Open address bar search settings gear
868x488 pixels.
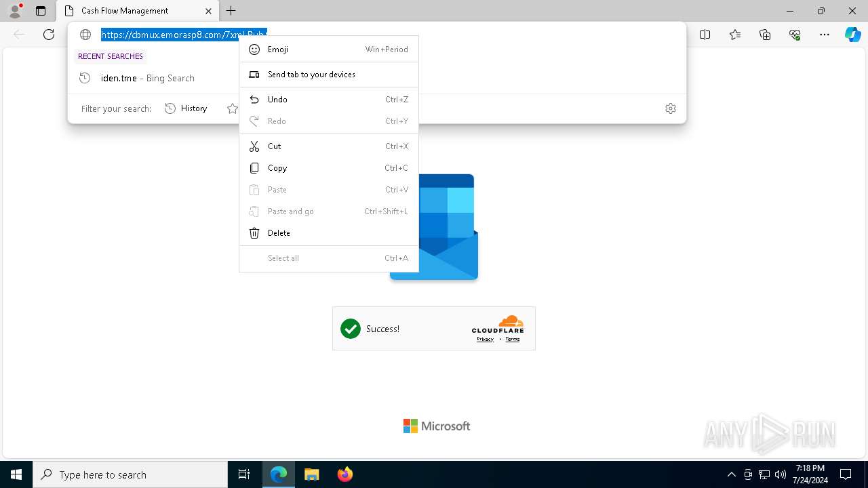(x=671, y=108)
